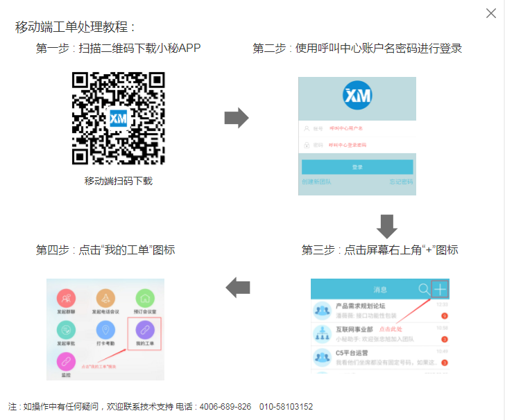Image resolution: width=505 pixels, height=420 pixels.
Task: Tap the 发起审批 teal icon
Action: point(67,330)
